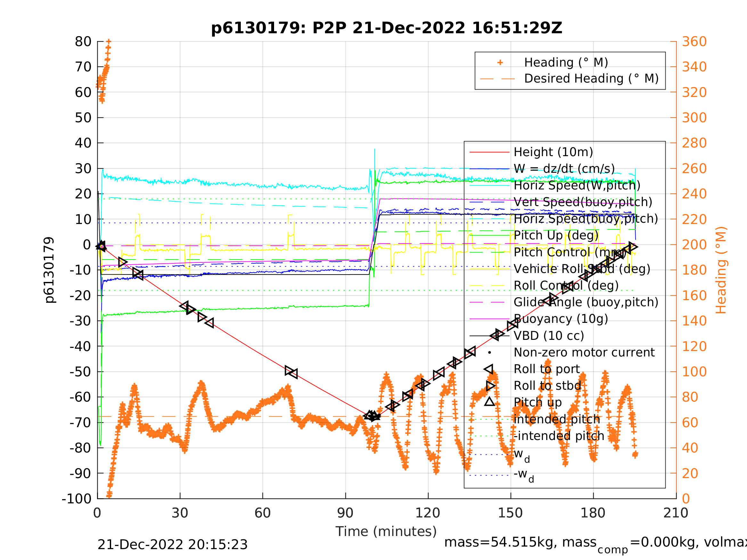The image size is (747, 560).
Task: Click the 120 tick on the time axis
Action: coord(427,513)
